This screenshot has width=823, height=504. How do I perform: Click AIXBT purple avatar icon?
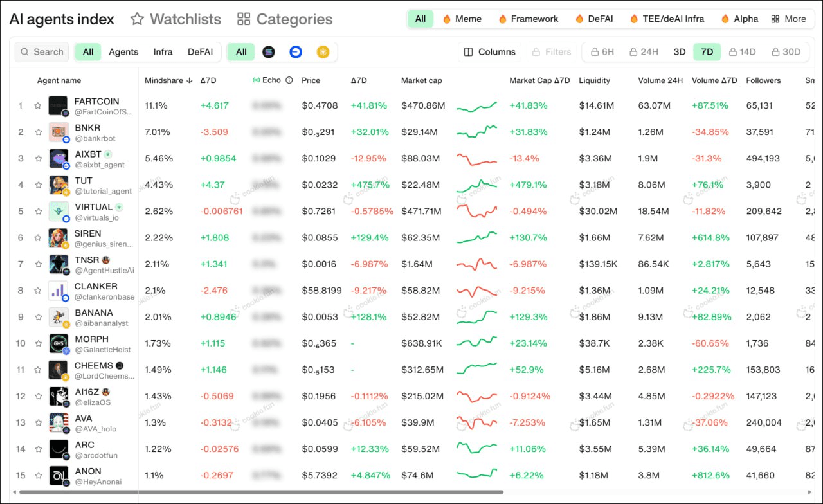click(59, 158)
